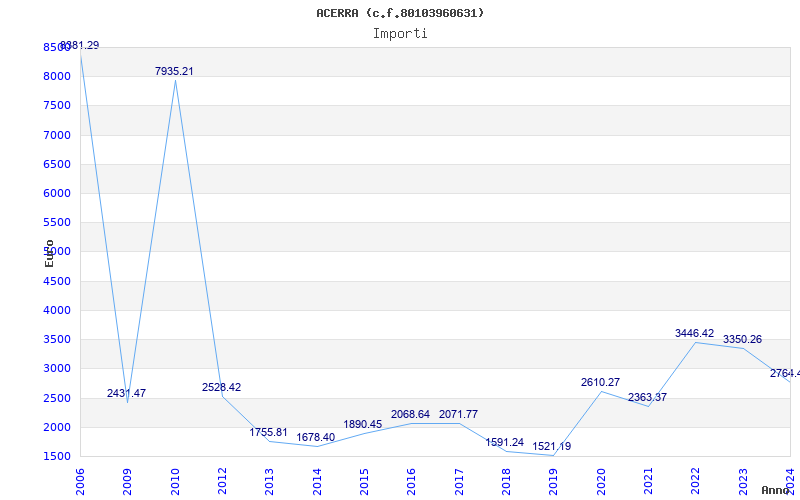The image size is (800, 500).
Task: Click the 2000 y-axis tick label
Action: (x=57, y=427)
